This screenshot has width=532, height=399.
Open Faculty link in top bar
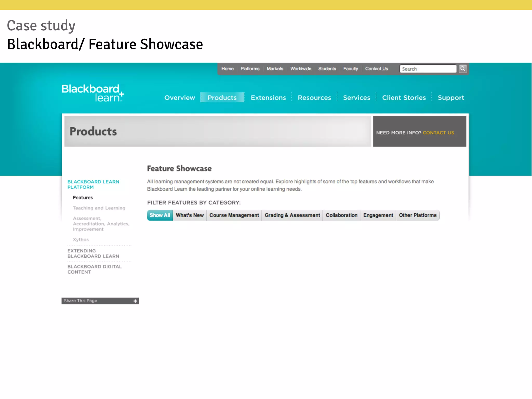350,69
